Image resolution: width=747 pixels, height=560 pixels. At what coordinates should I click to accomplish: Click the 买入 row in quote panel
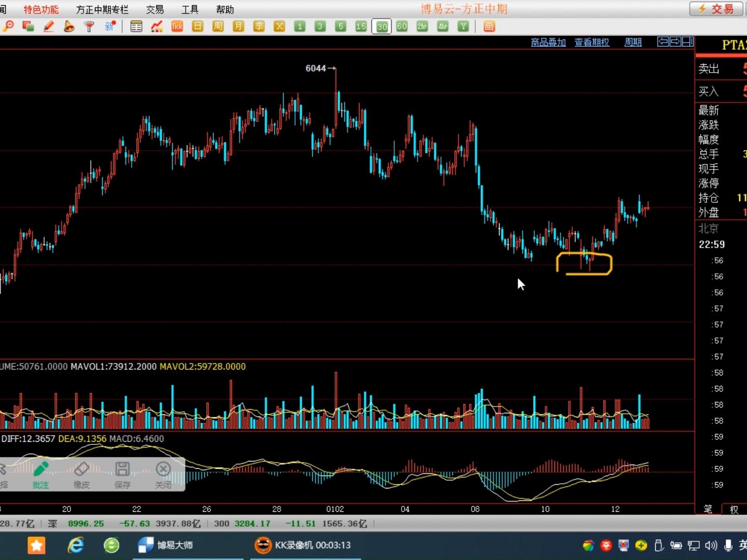coord(721,92)
